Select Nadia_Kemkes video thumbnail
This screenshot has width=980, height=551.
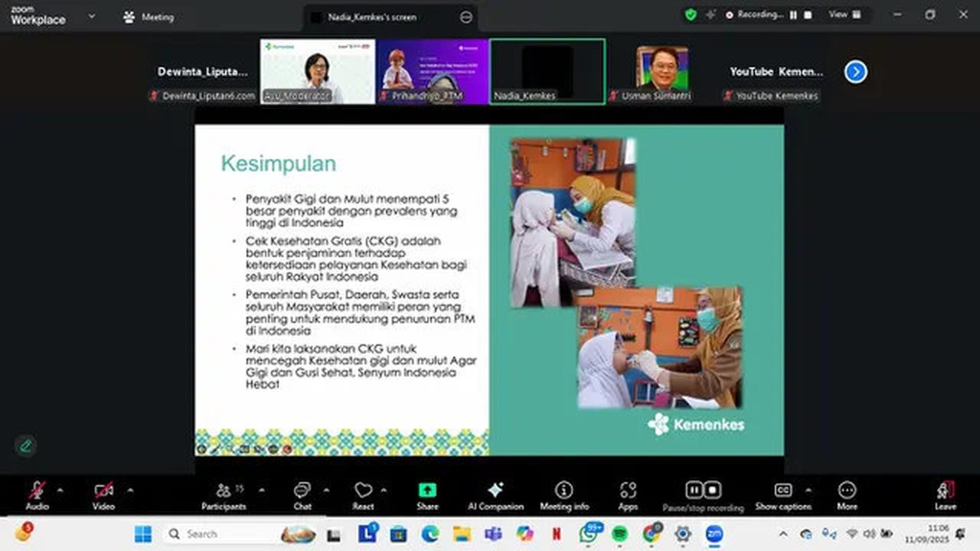point(547,71)
